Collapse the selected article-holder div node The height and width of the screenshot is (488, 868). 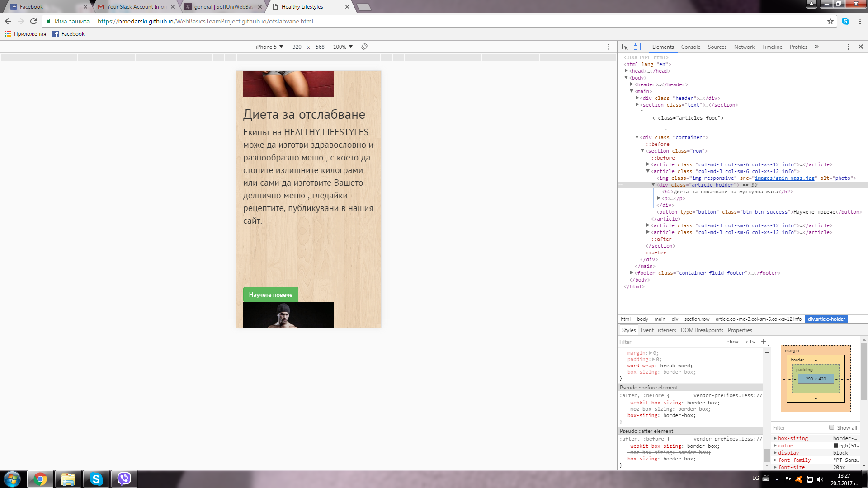tap(653, 185)
